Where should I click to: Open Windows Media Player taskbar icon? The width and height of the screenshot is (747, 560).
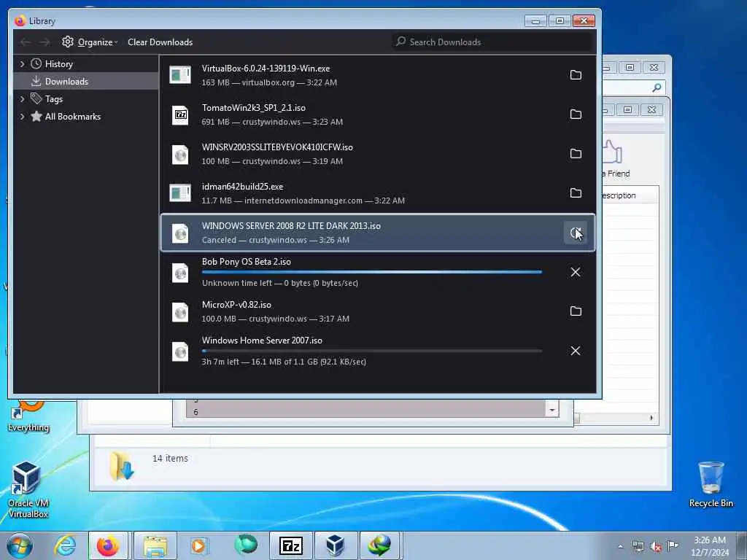click(x=198, y=545)
